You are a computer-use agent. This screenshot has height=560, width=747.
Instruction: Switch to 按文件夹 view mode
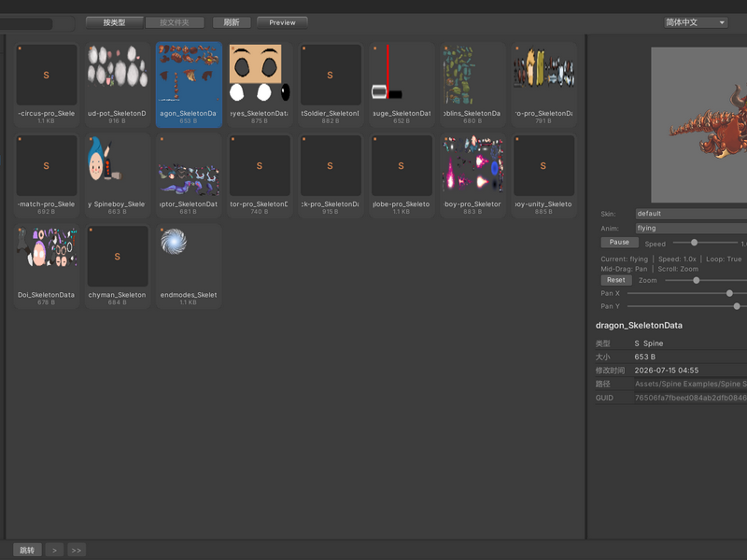[x=175, y=22]
